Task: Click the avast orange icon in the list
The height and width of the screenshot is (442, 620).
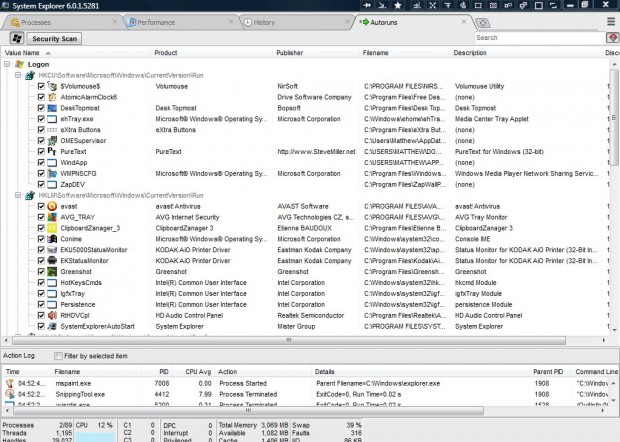Action: point(52,206)
